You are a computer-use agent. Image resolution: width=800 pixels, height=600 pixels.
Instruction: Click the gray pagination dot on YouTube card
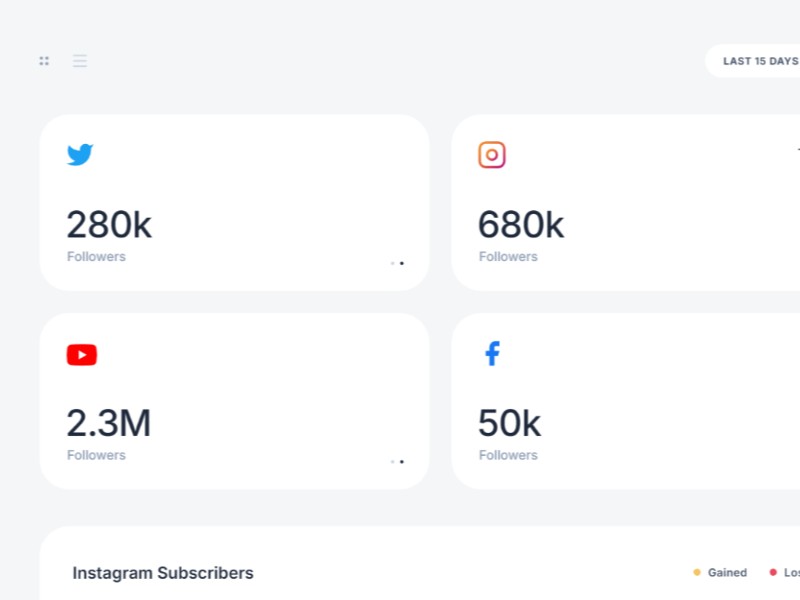click(392, 462)
